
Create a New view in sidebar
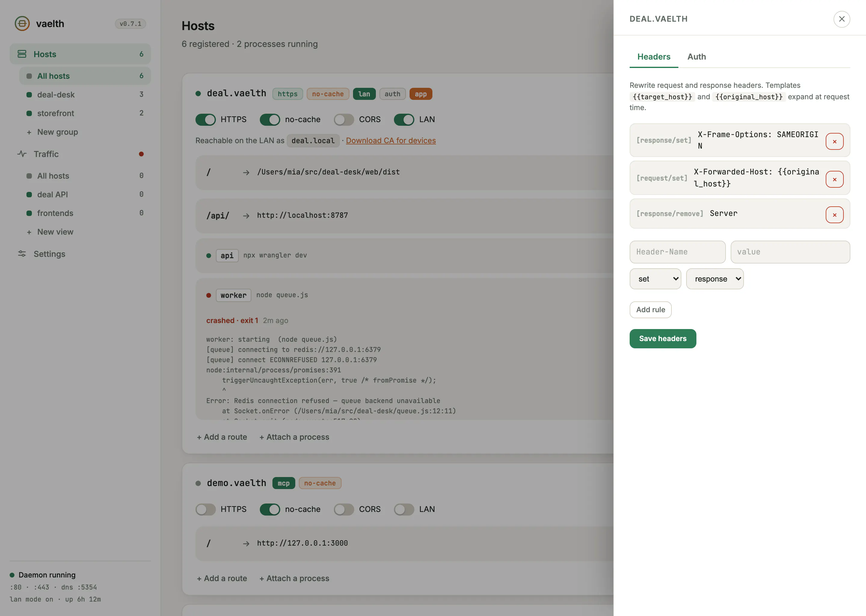click(x=85, y=232)
